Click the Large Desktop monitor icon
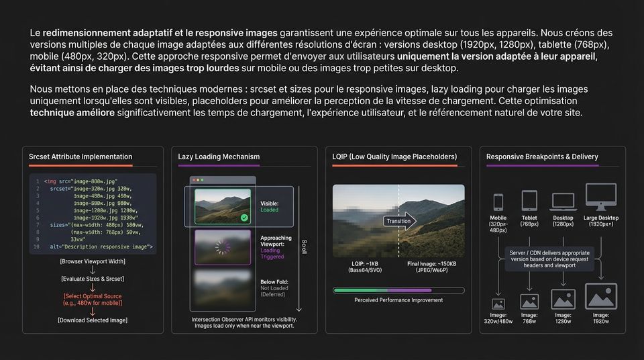Viewport: 644px width, 360px height. [x=601, y=197]
